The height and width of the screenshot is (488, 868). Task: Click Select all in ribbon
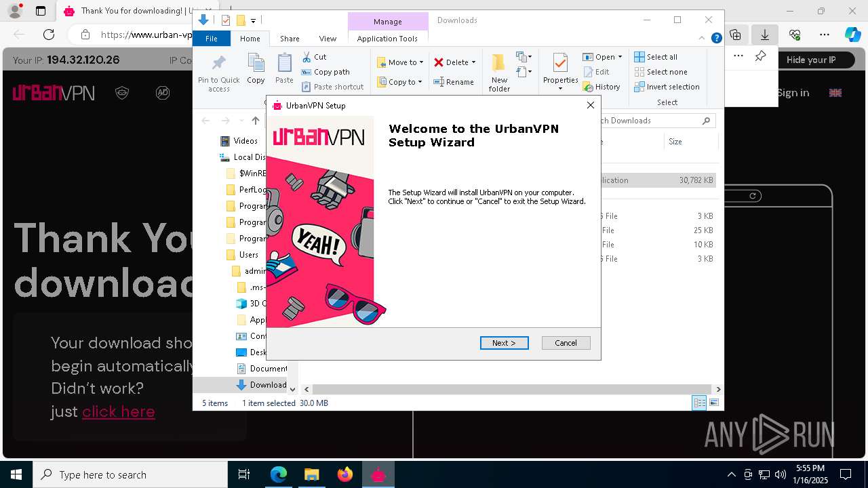point(656,57)
